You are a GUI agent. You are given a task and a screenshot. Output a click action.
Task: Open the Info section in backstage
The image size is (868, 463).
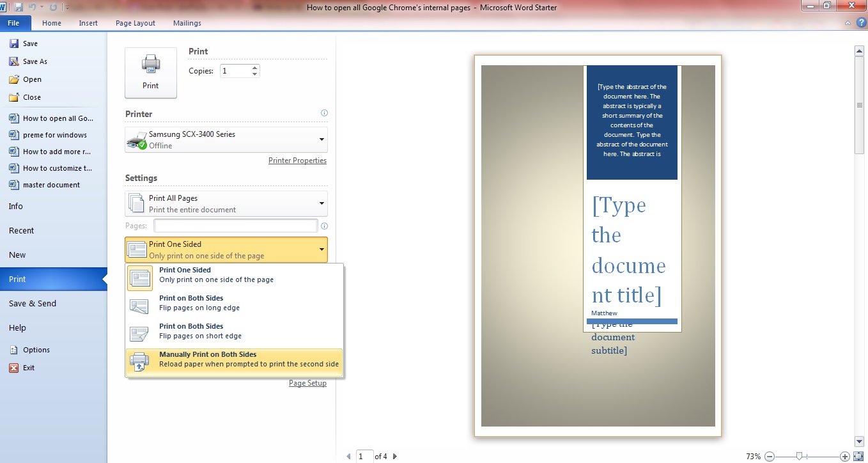pyautogui.click(x=16, y=206)
